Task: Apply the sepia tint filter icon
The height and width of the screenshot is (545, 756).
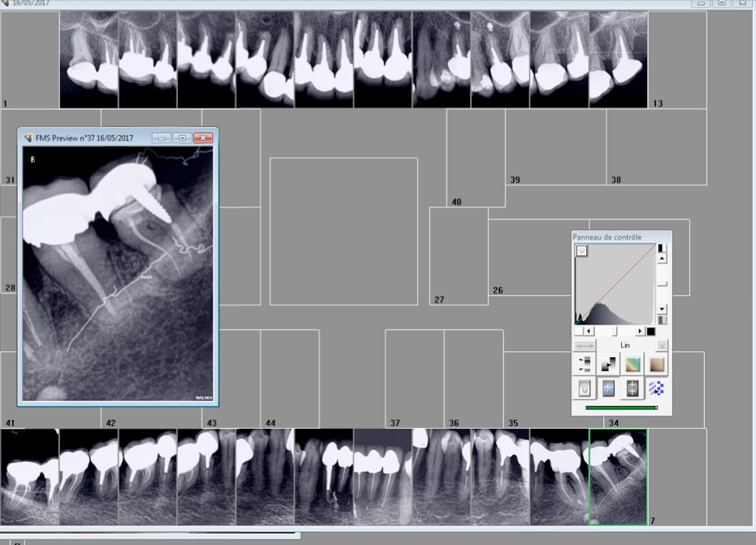Action: point(658,364)
